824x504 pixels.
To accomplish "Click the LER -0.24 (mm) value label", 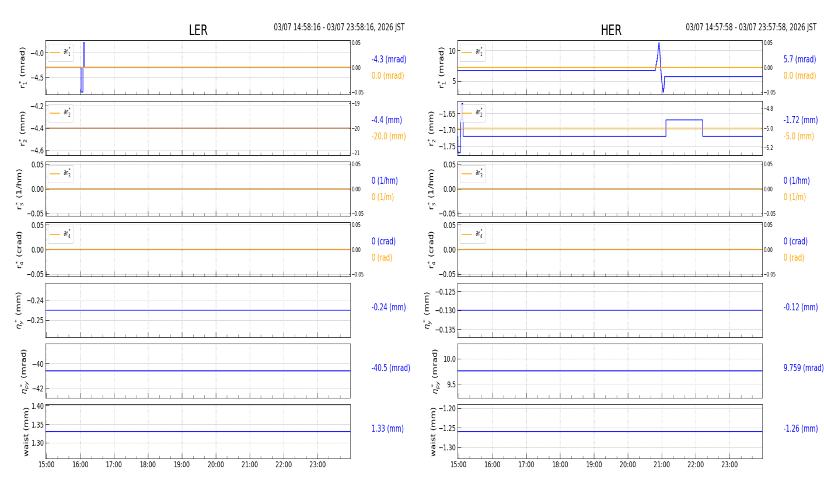I will coord(388,307).
